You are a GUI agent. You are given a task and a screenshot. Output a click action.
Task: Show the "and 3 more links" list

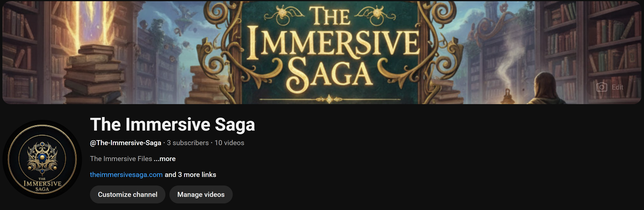point(191,175)
